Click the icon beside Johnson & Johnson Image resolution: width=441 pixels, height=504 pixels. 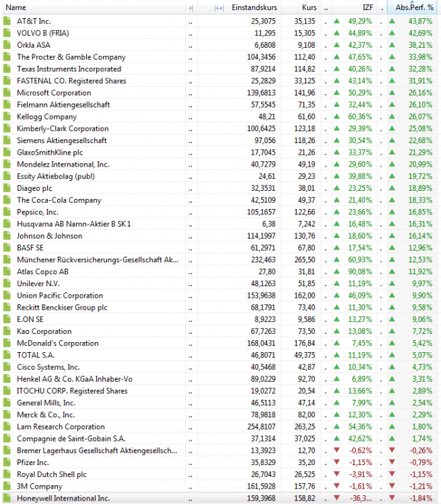tap(7, 236)
